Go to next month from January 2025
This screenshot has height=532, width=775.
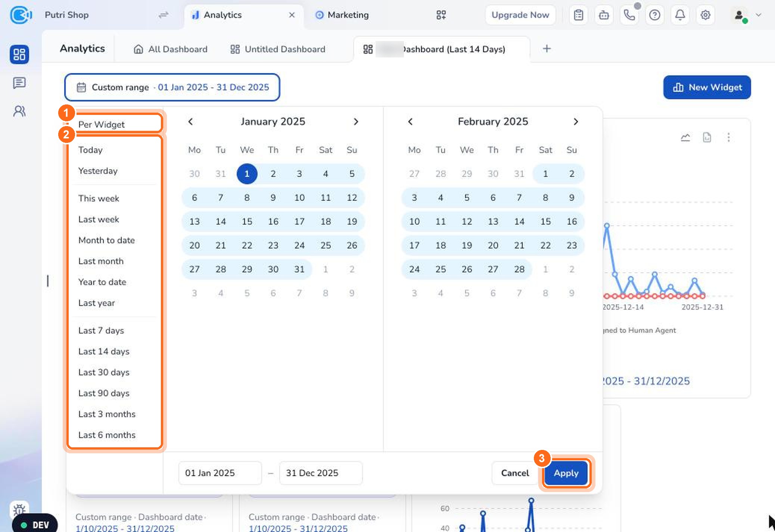coord(356,122)
